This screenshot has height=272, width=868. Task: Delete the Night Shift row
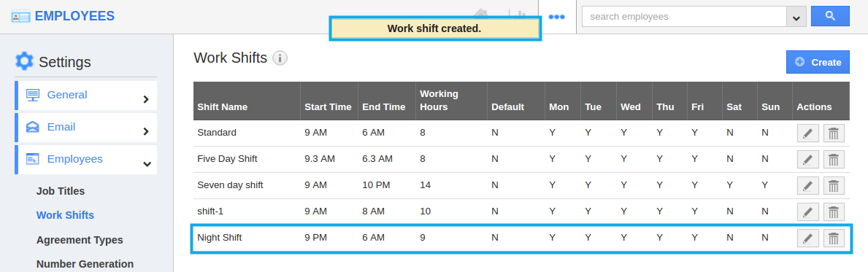tap(834, 238)
